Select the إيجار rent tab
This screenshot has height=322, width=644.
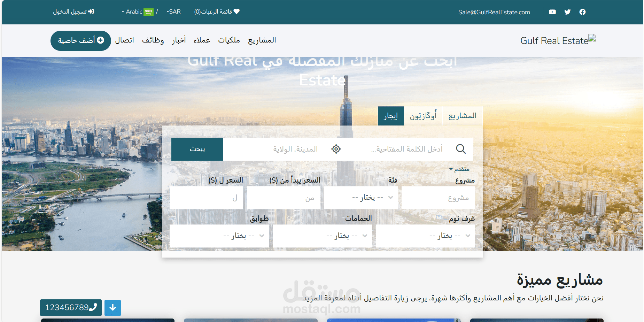pos(391,116)
